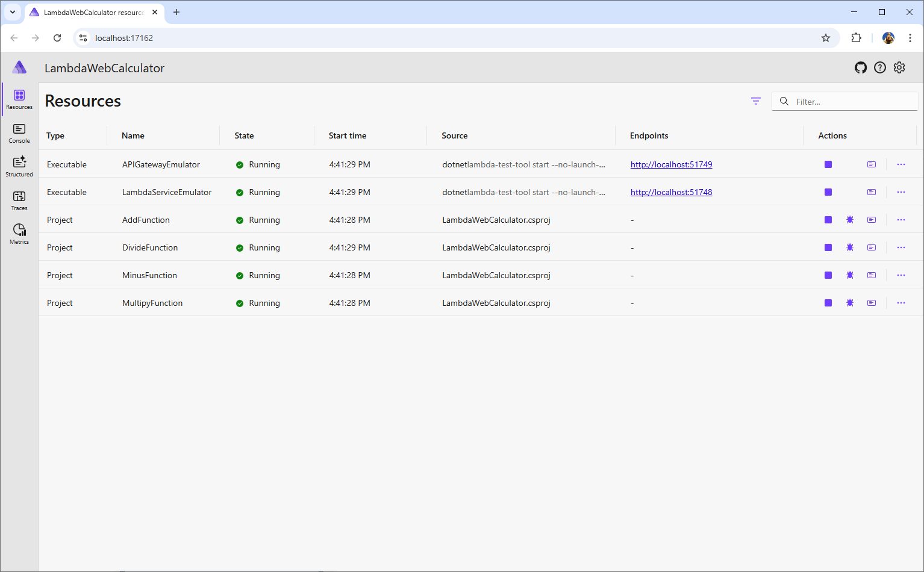Select the AddFunction resource name

(146, 220)
